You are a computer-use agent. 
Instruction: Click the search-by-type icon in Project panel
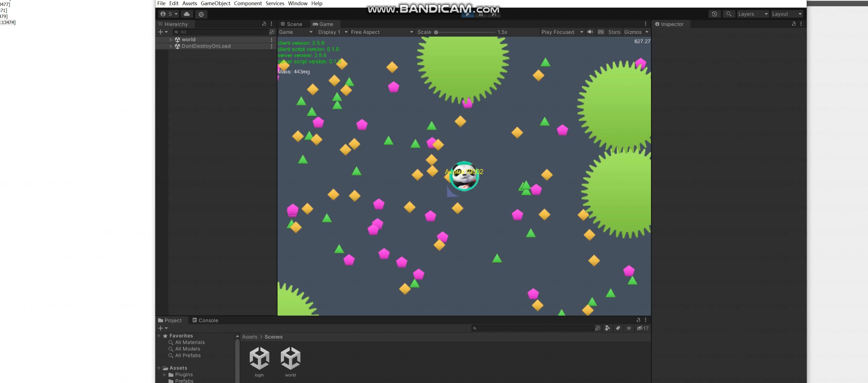(x=608, y=328)
